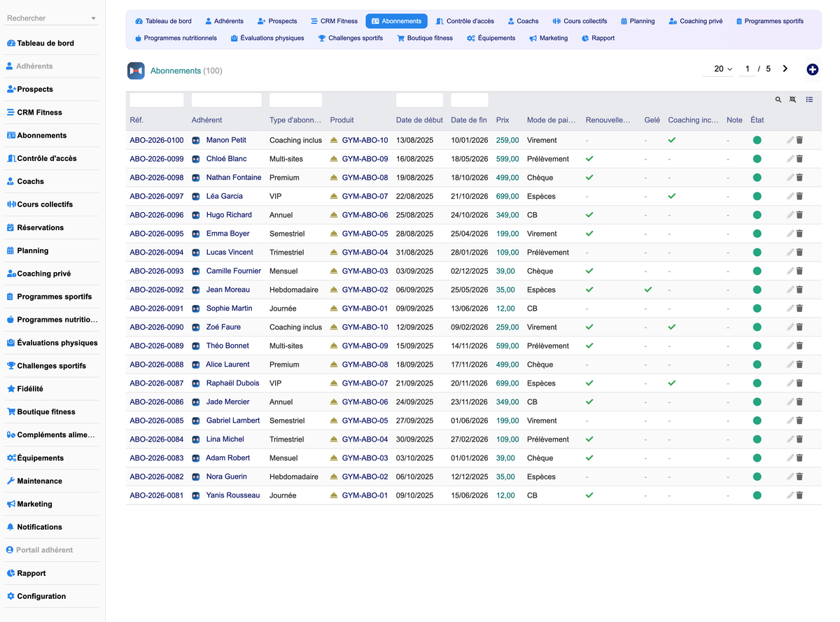This screenshot has height=622, width=840.
Task: Switch to the Adhérents top tab
Action: [225, 21]
